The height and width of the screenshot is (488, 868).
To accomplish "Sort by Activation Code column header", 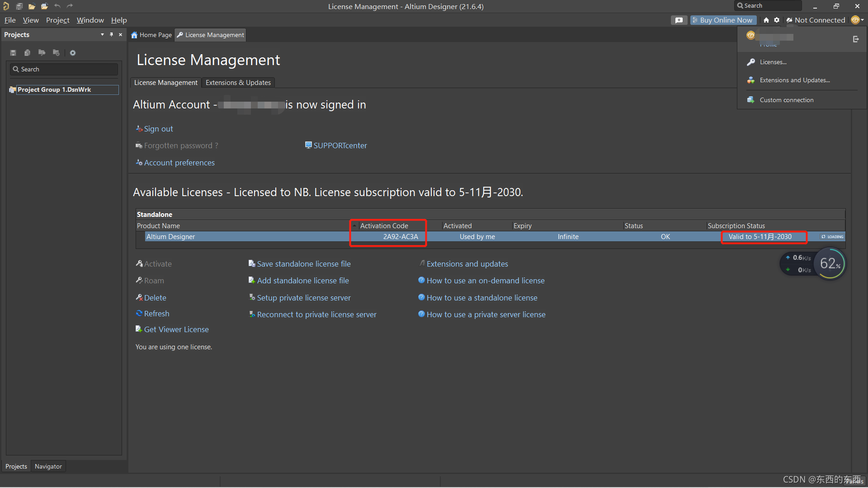I will pos(384,226).
